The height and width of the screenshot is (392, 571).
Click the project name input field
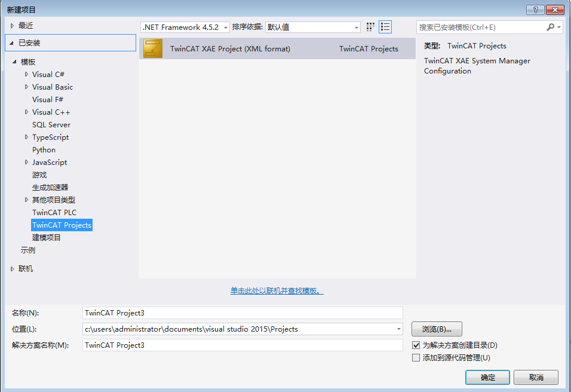point(242,313)
